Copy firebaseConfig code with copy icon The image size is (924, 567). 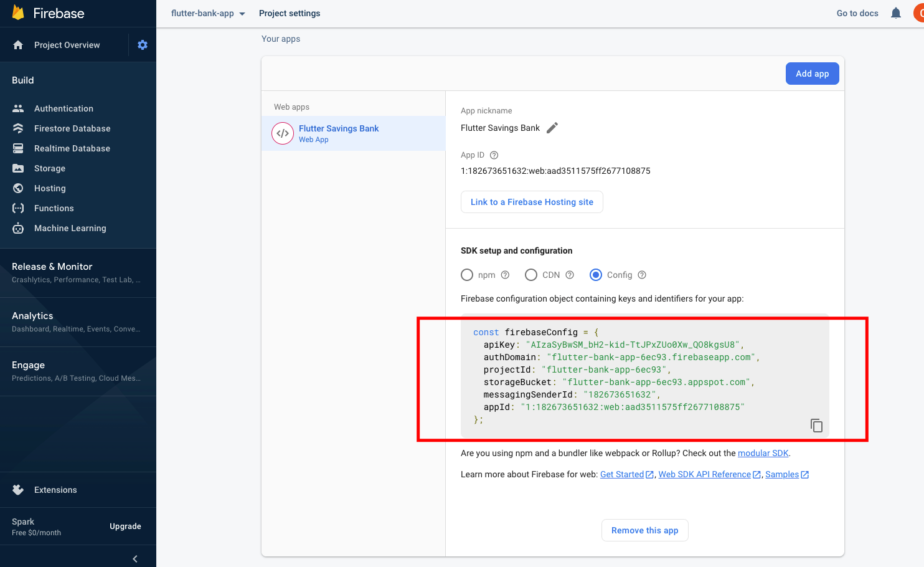(816, 426)
